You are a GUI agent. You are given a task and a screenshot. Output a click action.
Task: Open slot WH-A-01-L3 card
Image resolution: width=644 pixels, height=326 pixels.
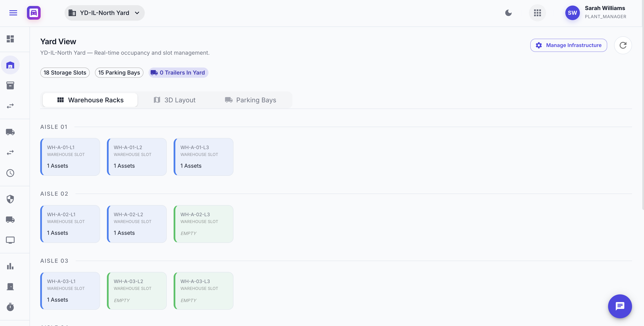(x=204, y=157)
